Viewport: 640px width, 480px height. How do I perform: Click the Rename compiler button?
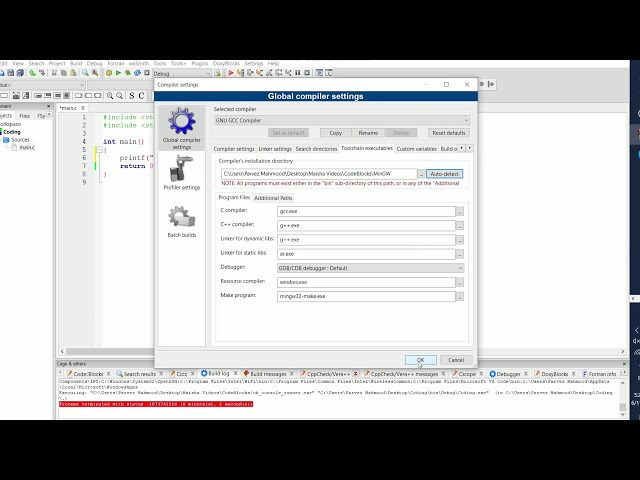coord(368,133)
